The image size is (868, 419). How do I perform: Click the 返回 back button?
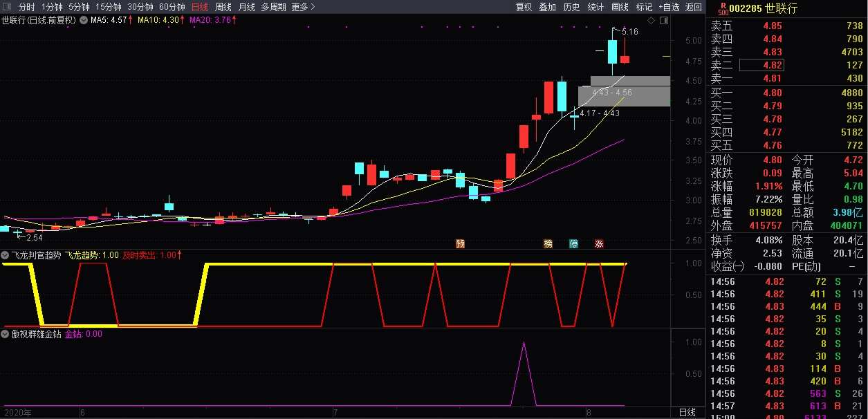click(694, 7)
